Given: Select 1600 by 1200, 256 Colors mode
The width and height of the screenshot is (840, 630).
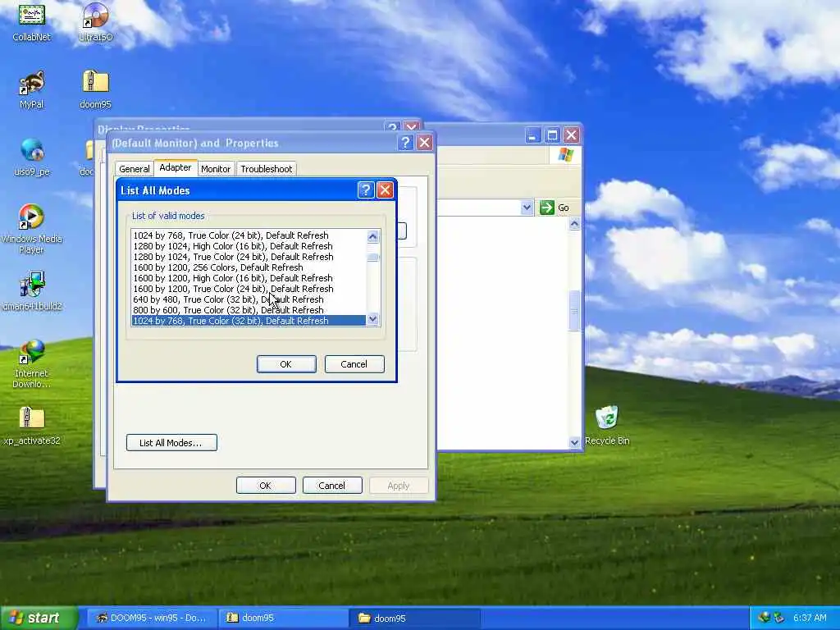Looking at the screenshot, I should (249, 267).
